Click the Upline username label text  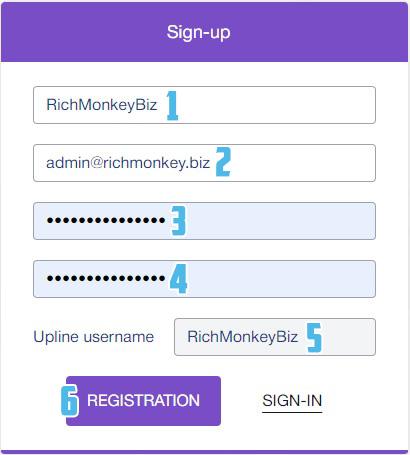pos(94,337)
